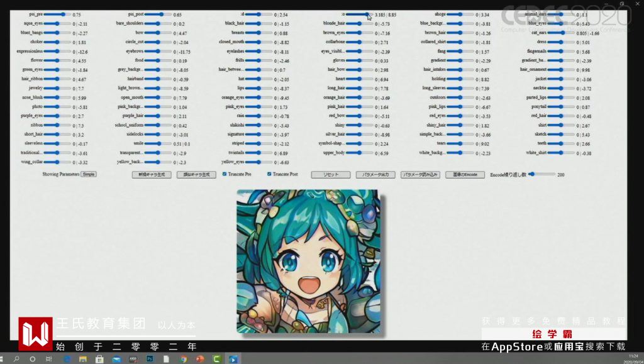Adjust the nose_blush slider

coord(57,97)
